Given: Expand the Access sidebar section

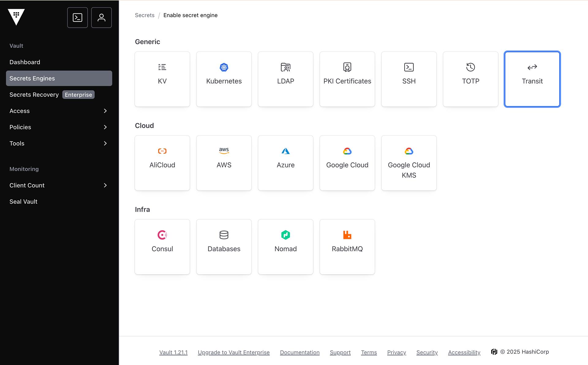Looking at the screenshot, I should coord(59,111).
